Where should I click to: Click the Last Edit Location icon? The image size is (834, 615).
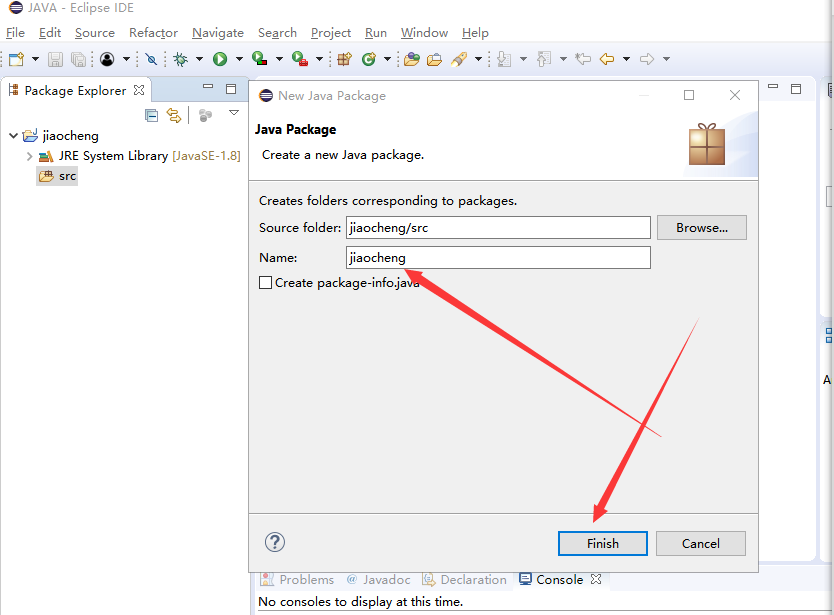[583, 59]
